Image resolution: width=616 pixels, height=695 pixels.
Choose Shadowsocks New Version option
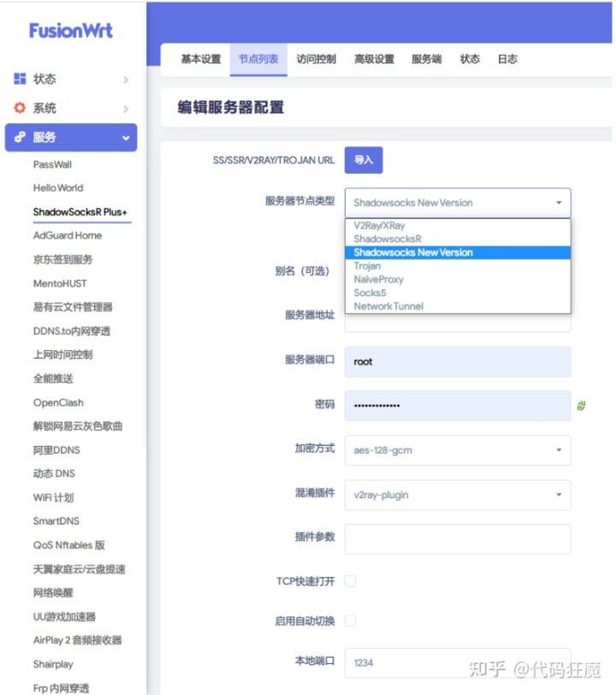(x=458, y=252)
